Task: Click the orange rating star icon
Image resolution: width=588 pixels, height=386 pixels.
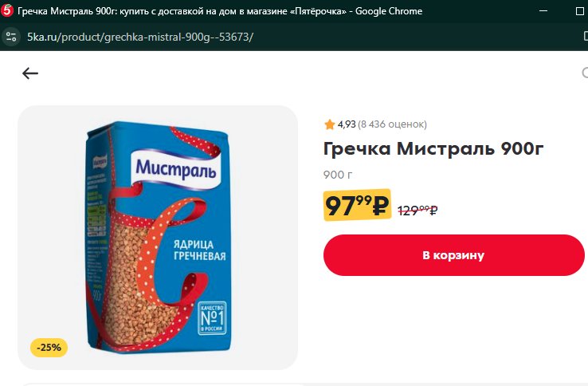Action: coord(329,124)
